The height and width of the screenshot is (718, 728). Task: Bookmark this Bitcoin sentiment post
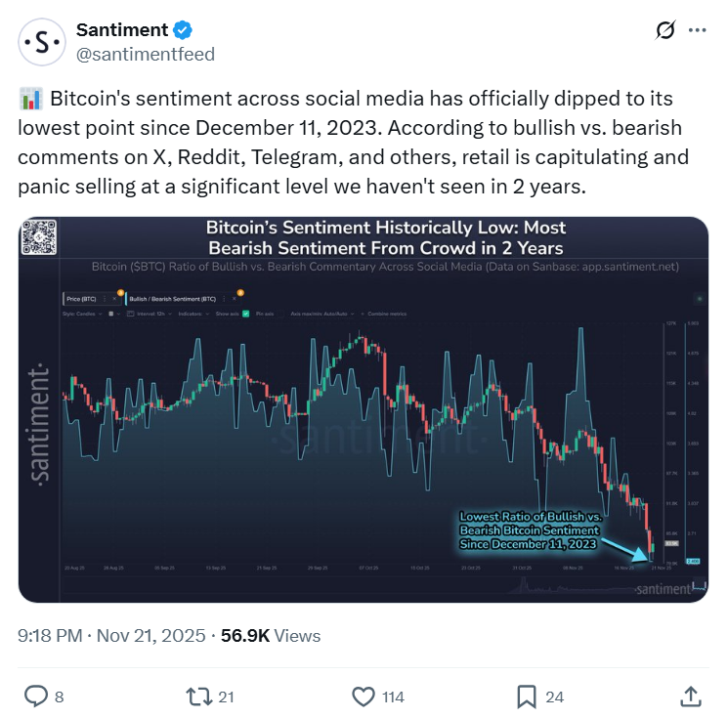coord(526,696)
